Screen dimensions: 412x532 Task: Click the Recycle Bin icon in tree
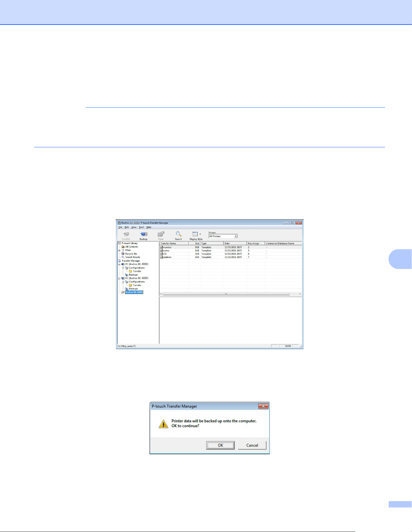[x=123, y=254]
